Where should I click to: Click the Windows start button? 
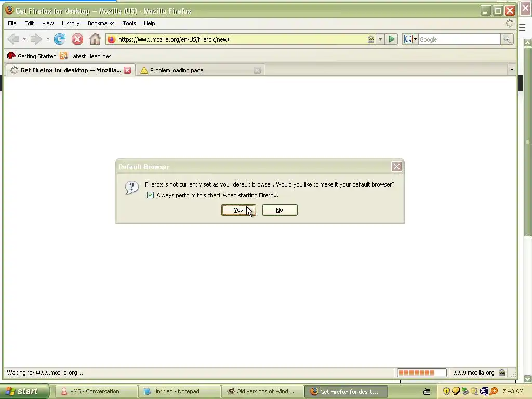(25, 391)
